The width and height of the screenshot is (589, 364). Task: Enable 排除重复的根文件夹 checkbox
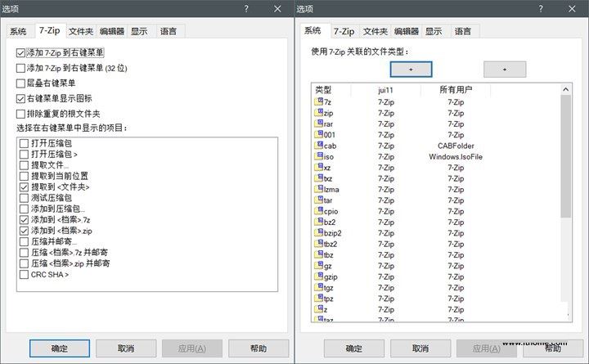point(20,114)
